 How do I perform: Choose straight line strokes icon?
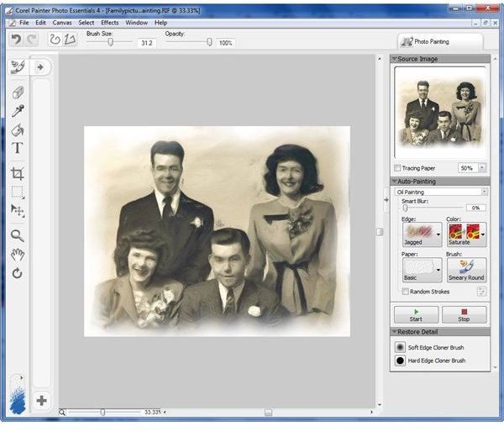70,40
